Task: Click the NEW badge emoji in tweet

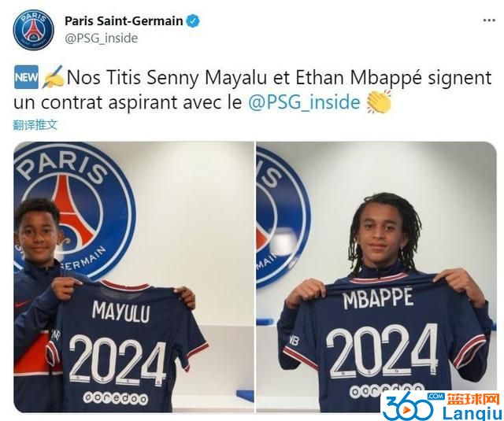Action: (26, 77)
